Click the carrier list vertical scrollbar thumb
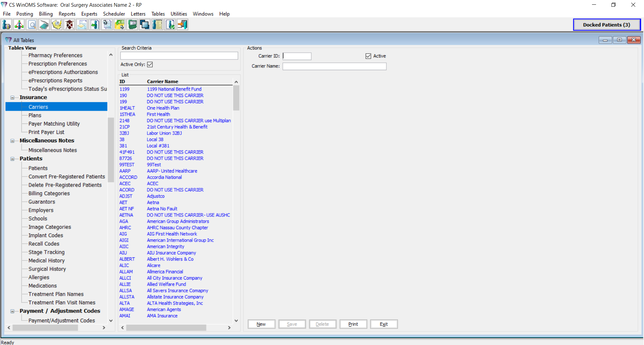This screenshot has height=345, width=644. [x=236, y=98]
